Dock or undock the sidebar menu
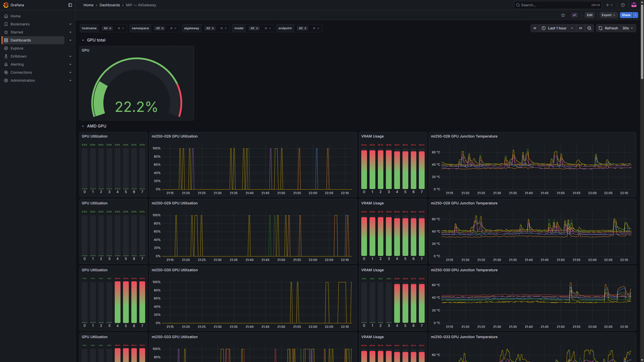Image resolution: width=644 pixels, height=362 pixels. coord(70,5)
